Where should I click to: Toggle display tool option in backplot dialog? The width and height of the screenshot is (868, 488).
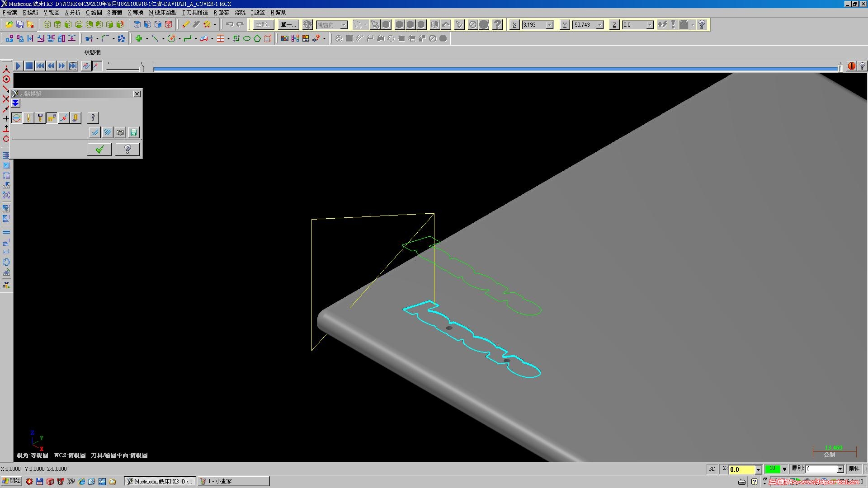pyautogui.click(x=28, y=118)
